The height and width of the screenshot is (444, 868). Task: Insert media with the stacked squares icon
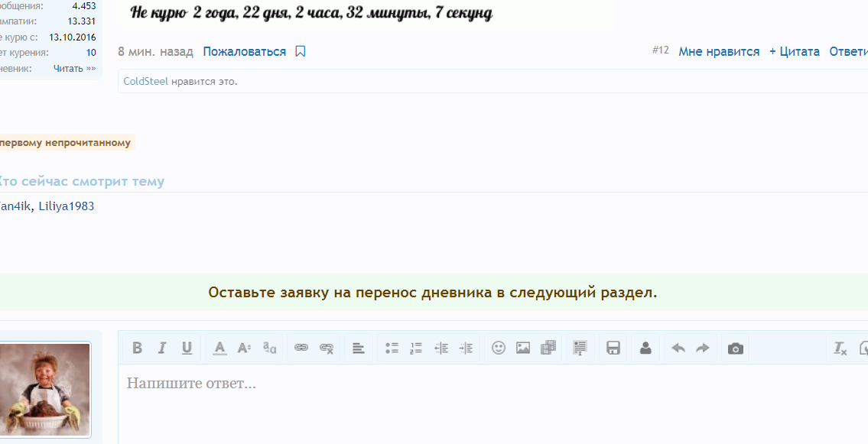click(548, 348)
